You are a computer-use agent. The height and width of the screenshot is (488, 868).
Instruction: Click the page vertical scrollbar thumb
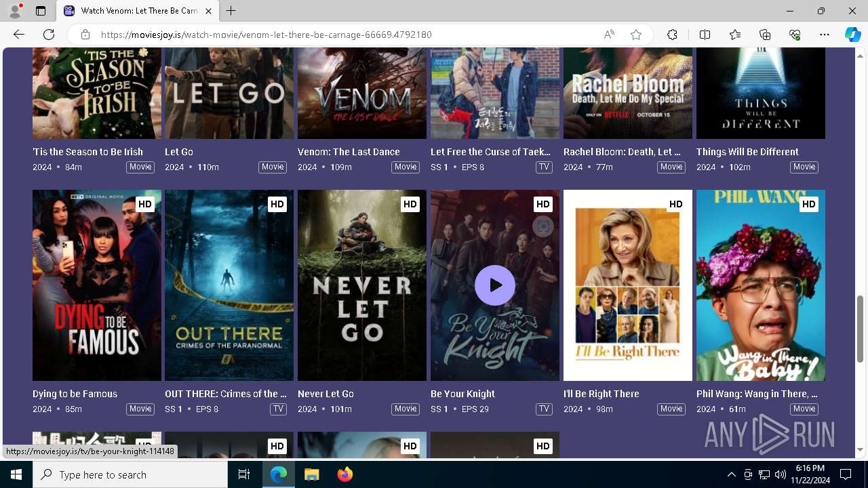(x=861, y=329)
